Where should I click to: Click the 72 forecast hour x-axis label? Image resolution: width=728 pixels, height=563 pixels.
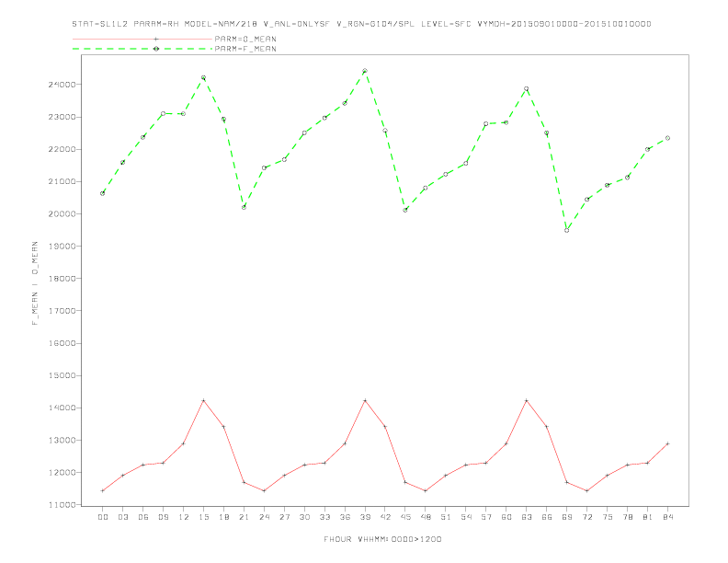point(586,517)
